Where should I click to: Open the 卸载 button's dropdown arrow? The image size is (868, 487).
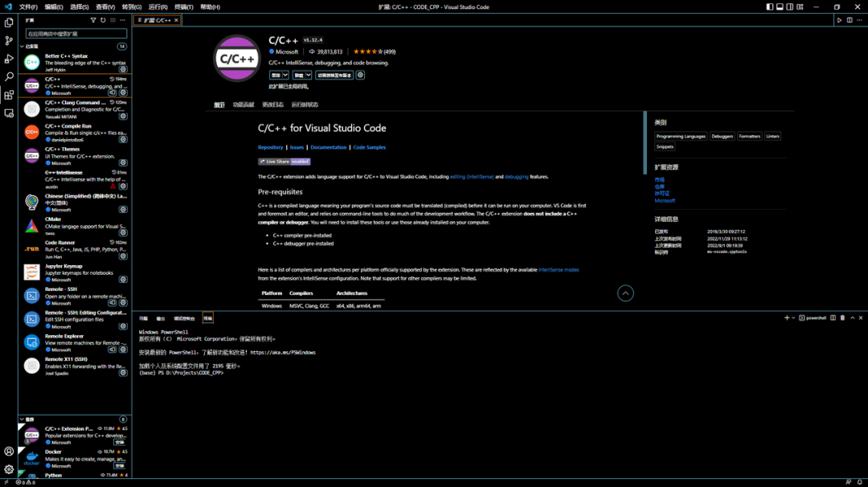309,75
